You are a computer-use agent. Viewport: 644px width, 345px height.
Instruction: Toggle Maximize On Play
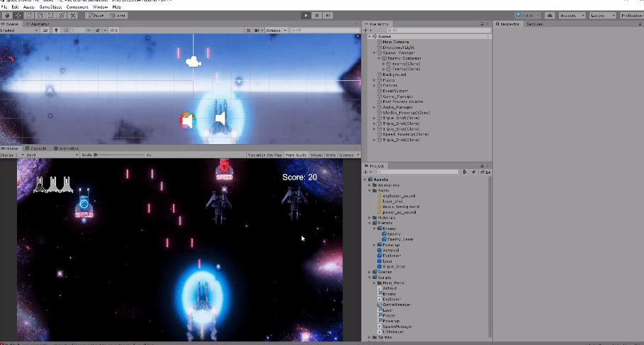265,155
